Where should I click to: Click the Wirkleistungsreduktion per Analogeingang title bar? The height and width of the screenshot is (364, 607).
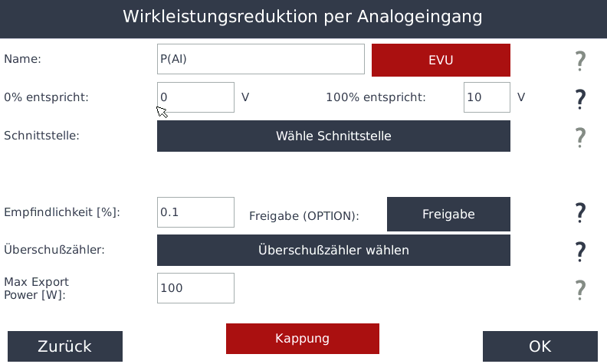tap(303, 18)
